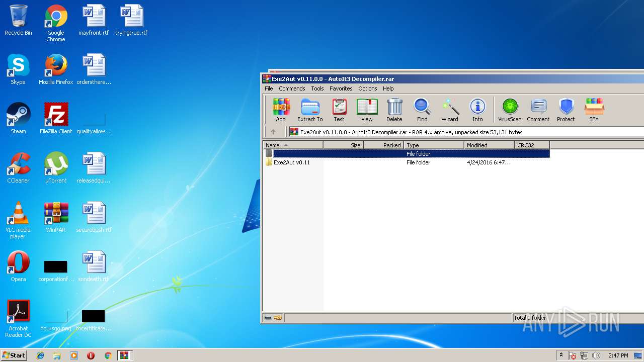This screenshot has height=362, width=644.
Task: Open VLC media player desktop shortcut
Action: [18, 220]
